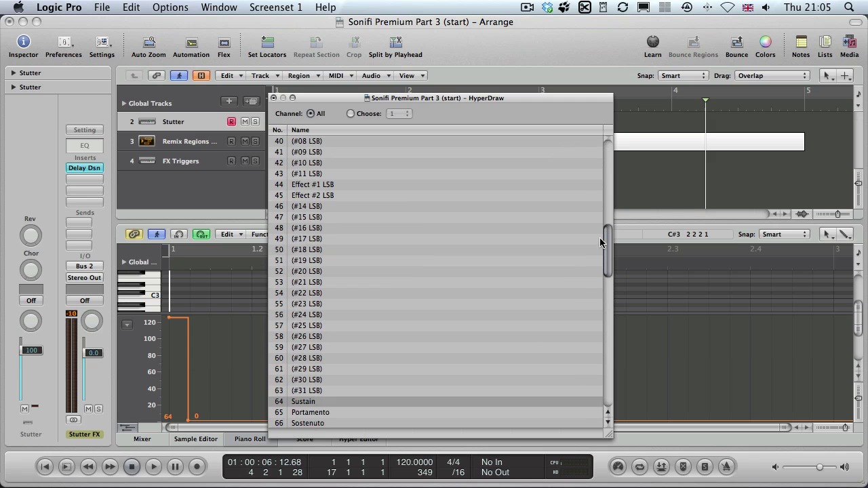868x488 pixels.
Task: Mute the Stutter track
Action: pyautogui.click(x=245, y=122)
